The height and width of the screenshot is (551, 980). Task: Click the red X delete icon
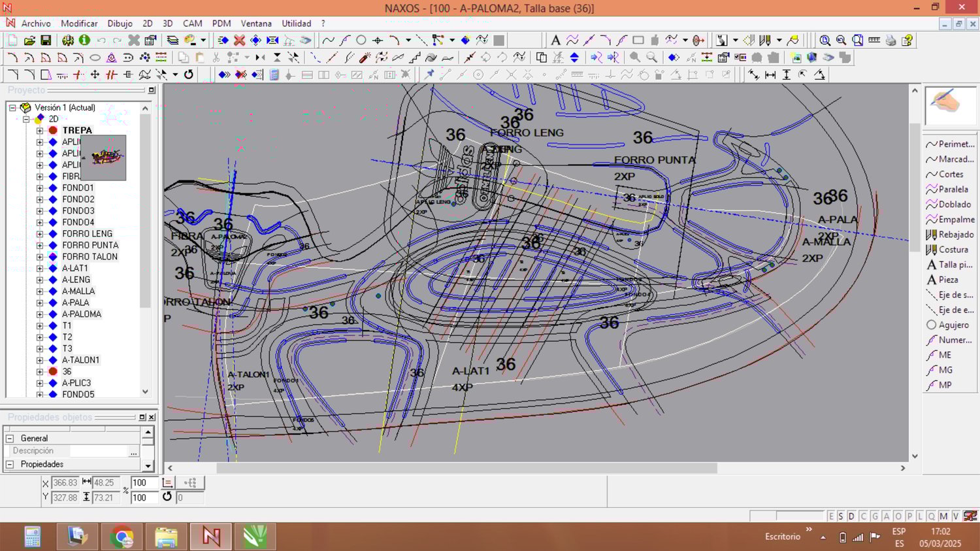point(240,41)
